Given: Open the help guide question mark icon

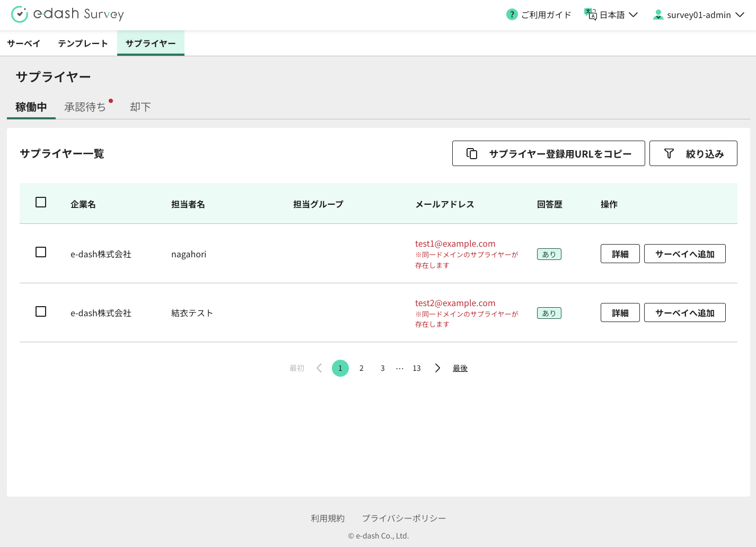Looking at the screenshot, I should [512, 14].
